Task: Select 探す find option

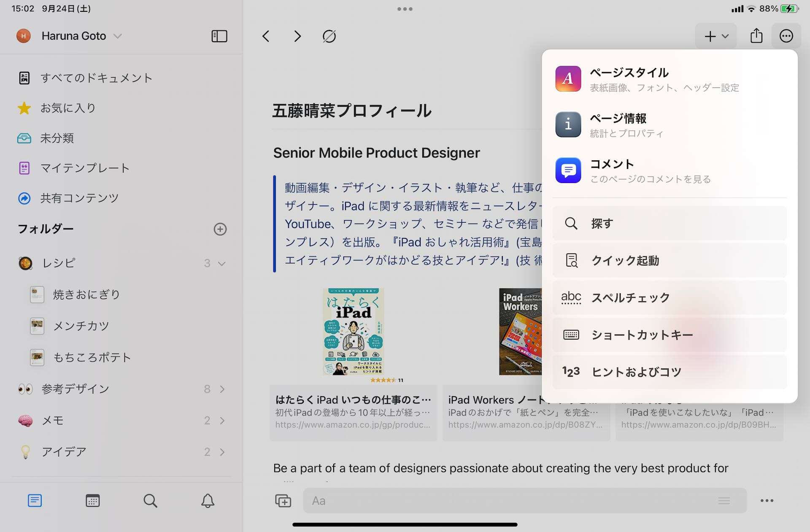Action: pos(670,223)
